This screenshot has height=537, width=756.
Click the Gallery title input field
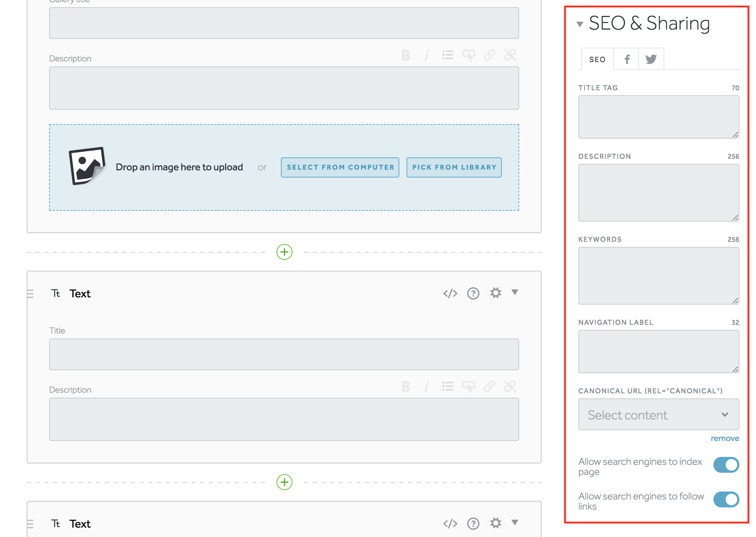click(x=284, y=23)
